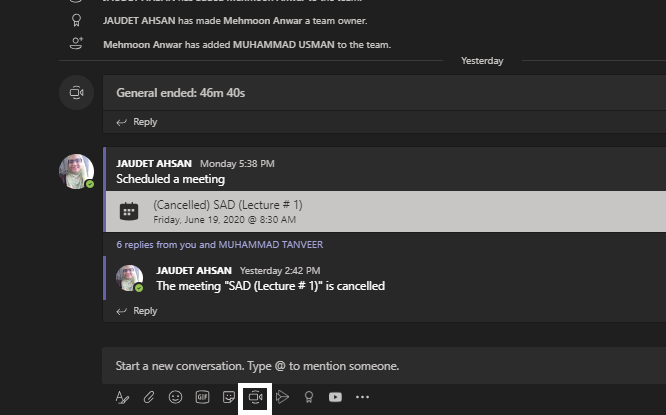Viewport: 666px width, 415px height.
Task: Reply to cancelled meeting thread
Action: [x=137, y=311]
